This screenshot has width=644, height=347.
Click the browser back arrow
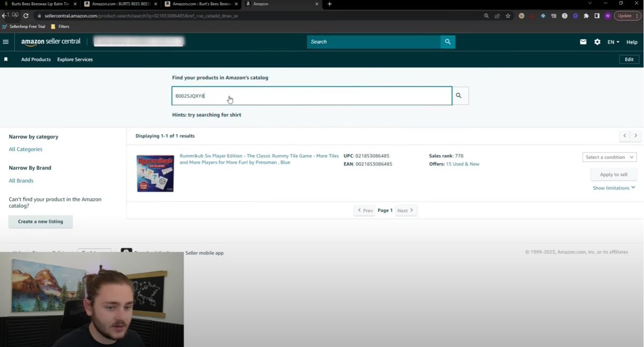5,16
